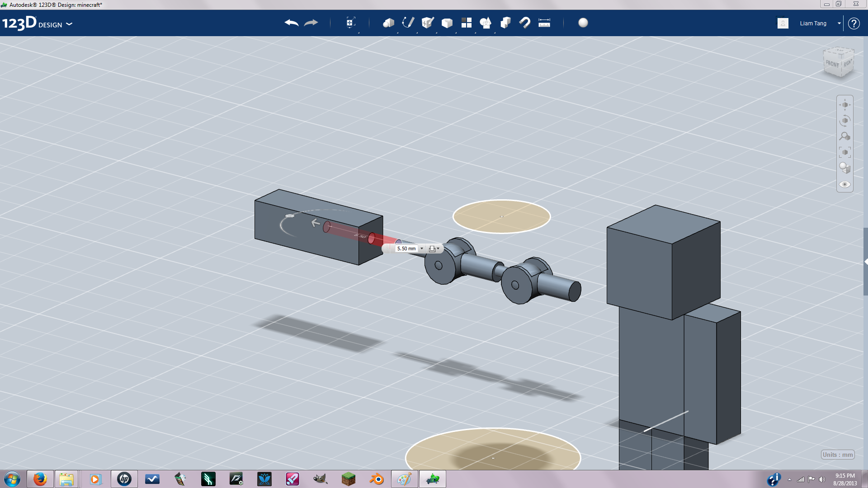Select the Pan navigation tool
This screenshot has height=488, width=868.
pyautogui.click(x=845, y=105)
